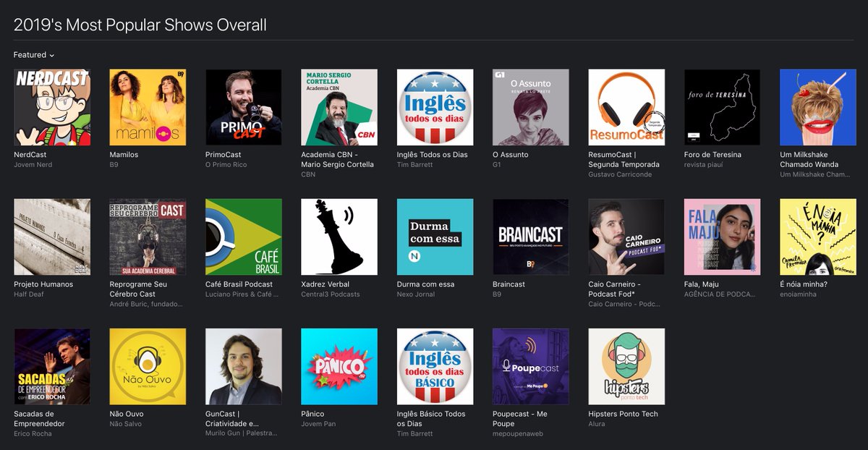
Task: Click the Hipsters Ponto Tech title
Action: pyautogui.click(x=623, y=414)
